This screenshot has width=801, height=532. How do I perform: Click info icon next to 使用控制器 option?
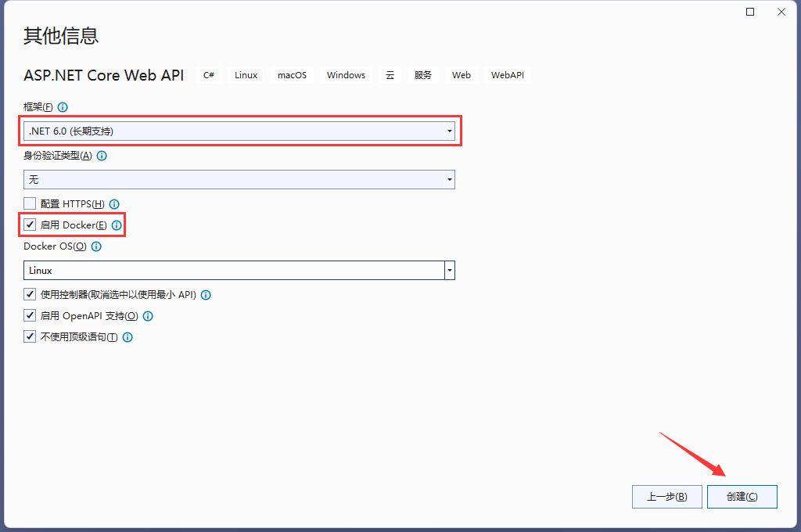tap(206, 295)
